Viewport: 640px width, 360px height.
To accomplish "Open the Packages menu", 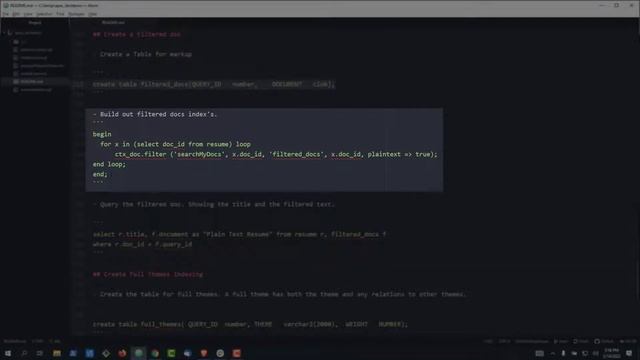I will pos(76,14).
